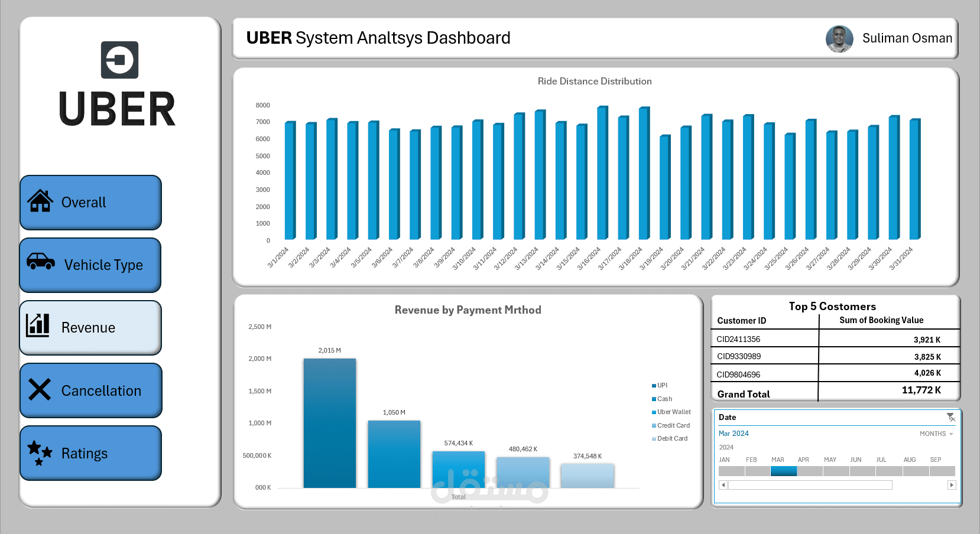Switch to the Cancellation page
This screenshot has width=980, height=534.
(x=90, y=390)
